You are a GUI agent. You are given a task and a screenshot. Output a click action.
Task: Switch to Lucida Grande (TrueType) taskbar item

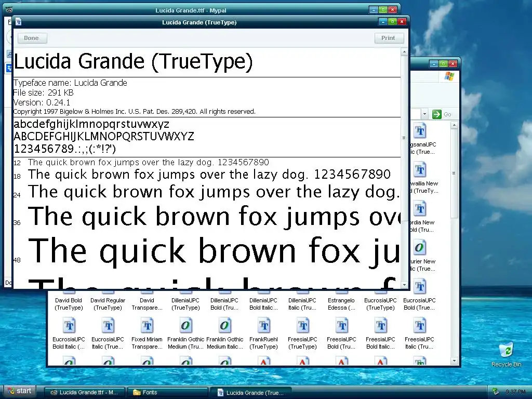point(251,393)
